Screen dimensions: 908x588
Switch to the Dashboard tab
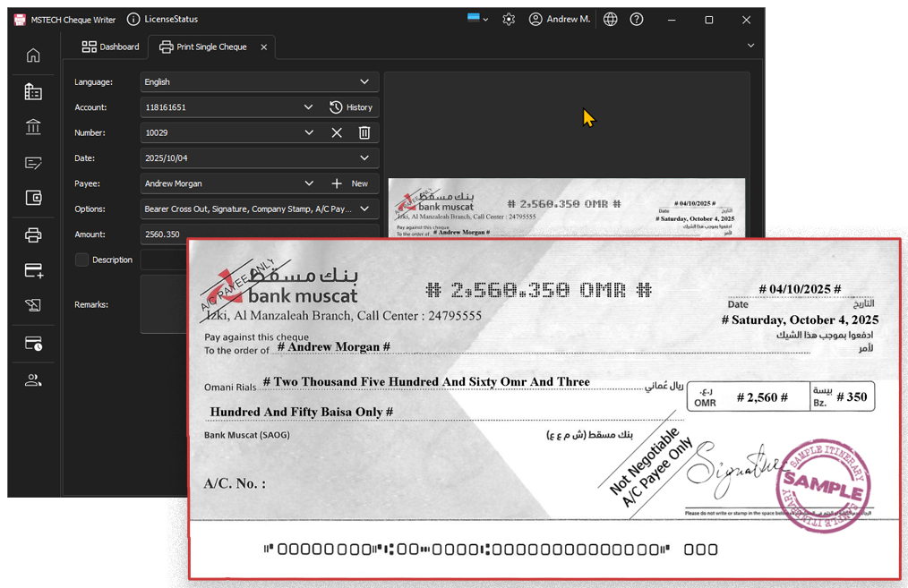tap(111, 47)
